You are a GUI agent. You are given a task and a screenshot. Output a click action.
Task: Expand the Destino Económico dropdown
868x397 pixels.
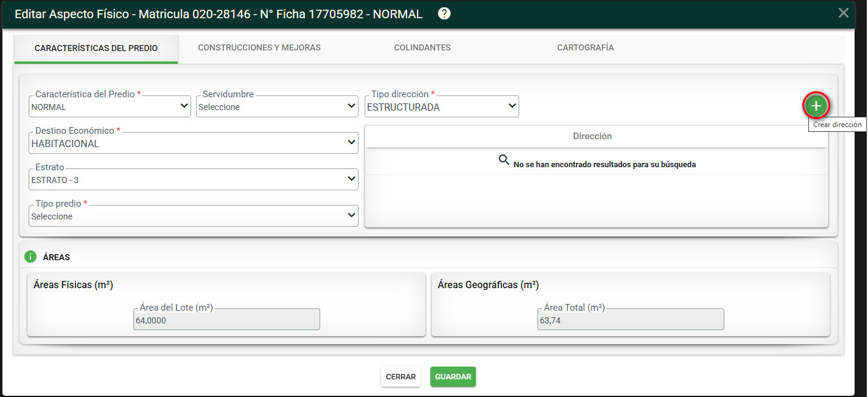tap(194, 143)
